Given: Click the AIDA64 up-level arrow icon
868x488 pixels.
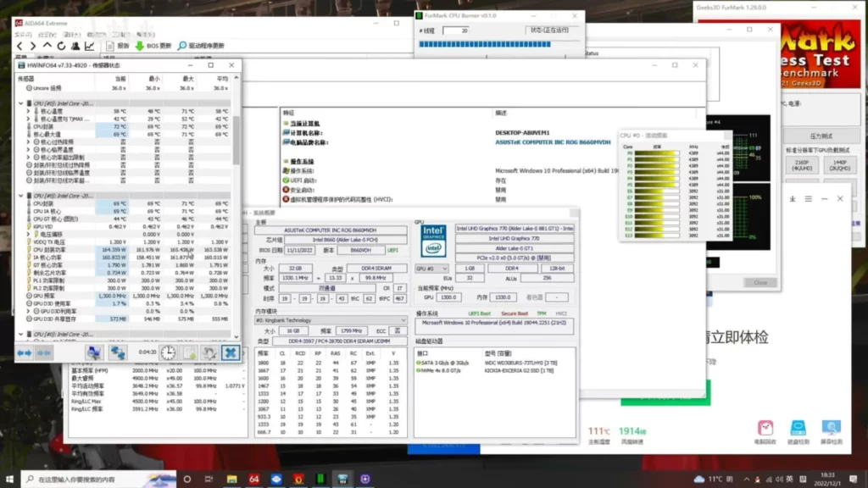Looking at the screenshot, I should point(47,46).
